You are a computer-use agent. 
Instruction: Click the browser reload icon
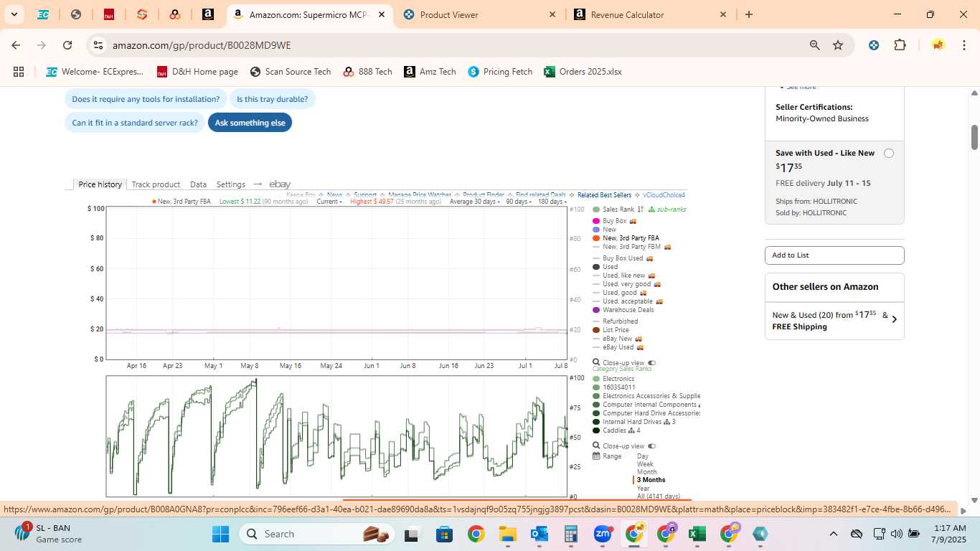coord(67,45)
